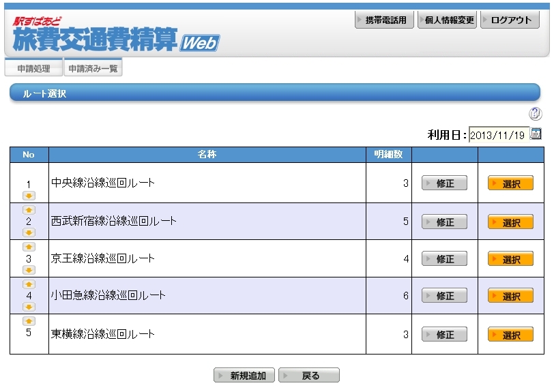The height and width of the screenshot is (392, 554).
Task: Move row 5 東横線 route up
Action: pos(29,321)
